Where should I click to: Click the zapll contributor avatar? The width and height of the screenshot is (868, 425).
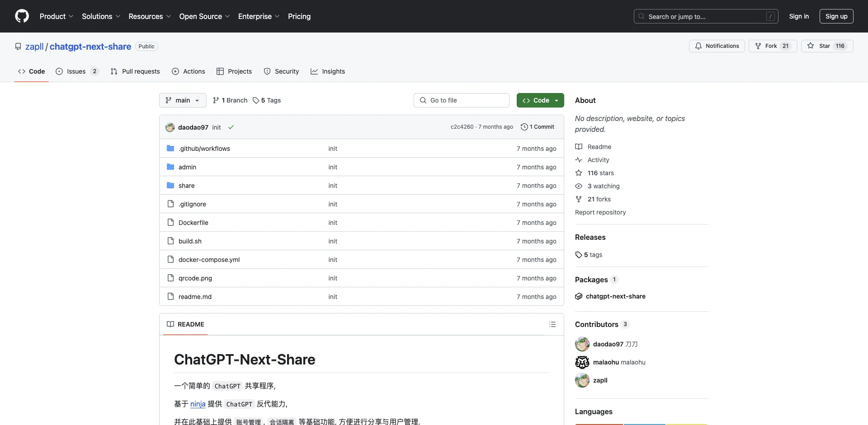click(x=582, y=380)
